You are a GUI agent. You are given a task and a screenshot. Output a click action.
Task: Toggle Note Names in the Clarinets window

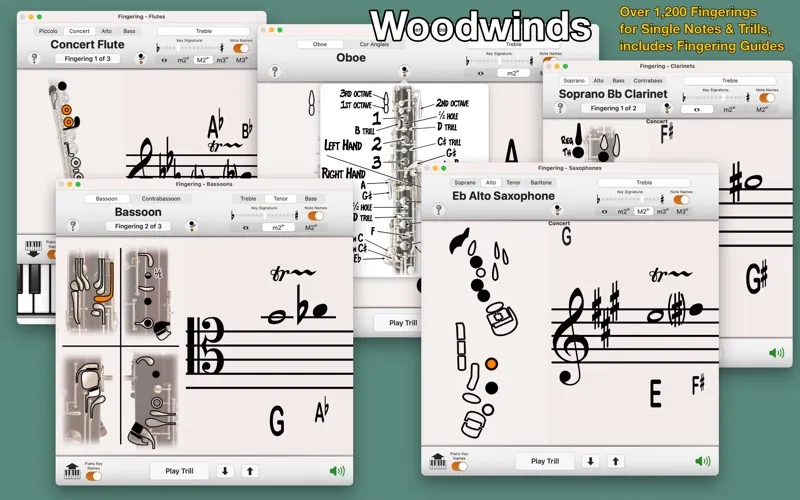767,97
